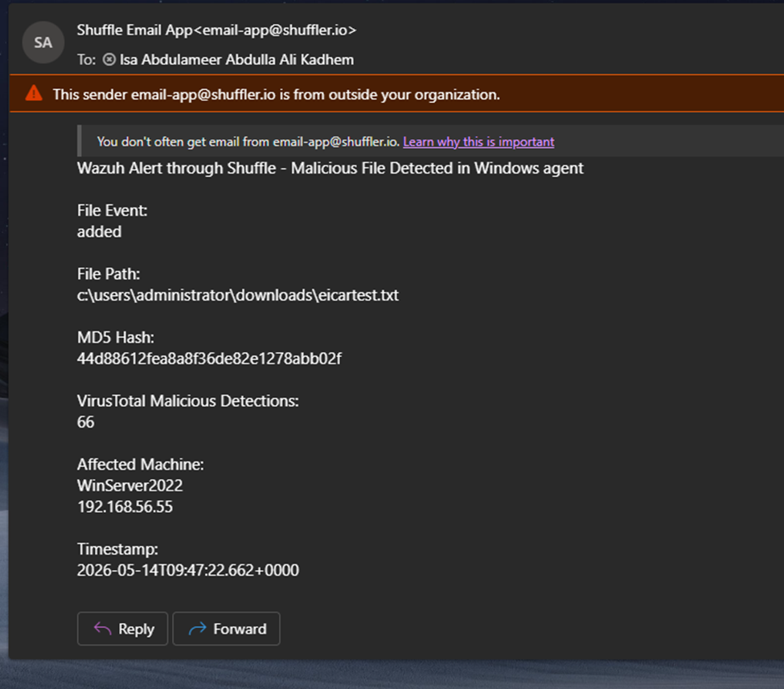Click the orange warning triangle icon
This screenshot has height=689, width=784.
tap(34, 93)
